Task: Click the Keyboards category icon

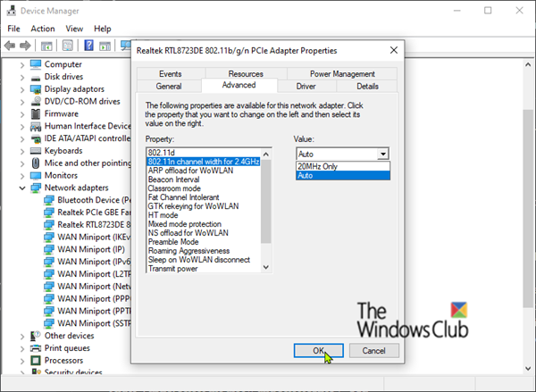Action: click(x=36, y=151)
